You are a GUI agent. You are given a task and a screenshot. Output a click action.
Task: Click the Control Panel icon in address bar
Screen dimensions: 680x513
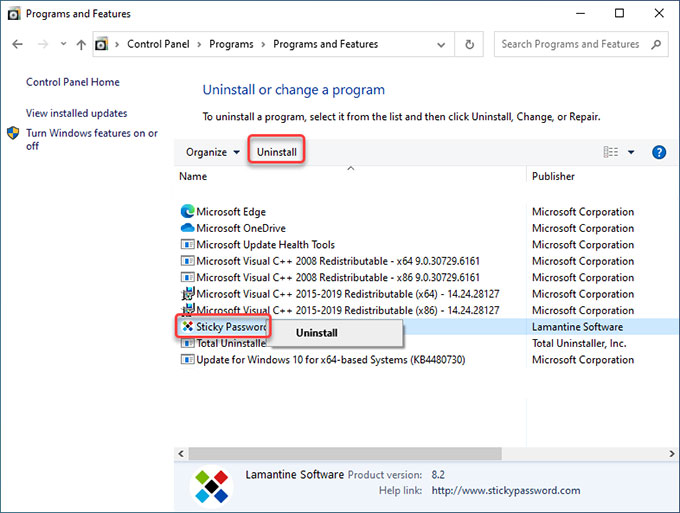point(101,44)
